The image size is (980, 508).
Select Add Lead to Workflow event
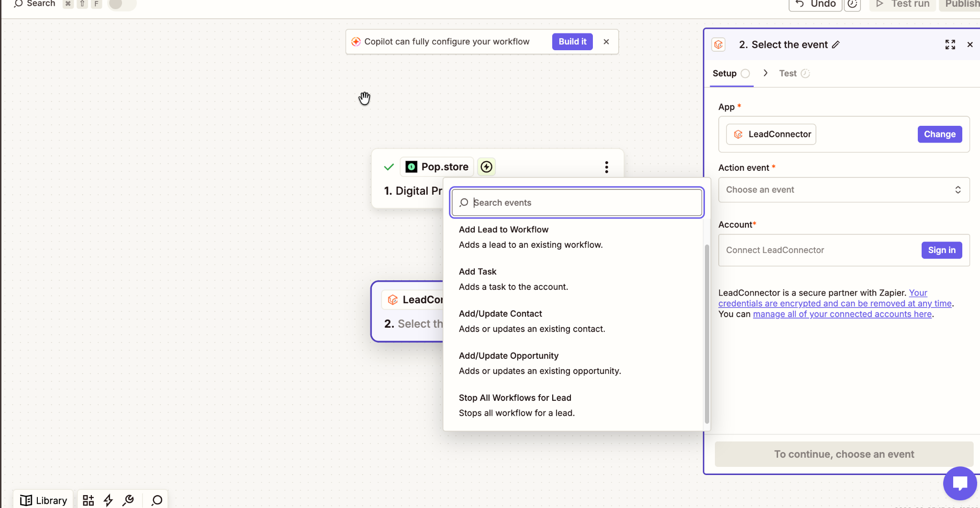click(573, 237)
